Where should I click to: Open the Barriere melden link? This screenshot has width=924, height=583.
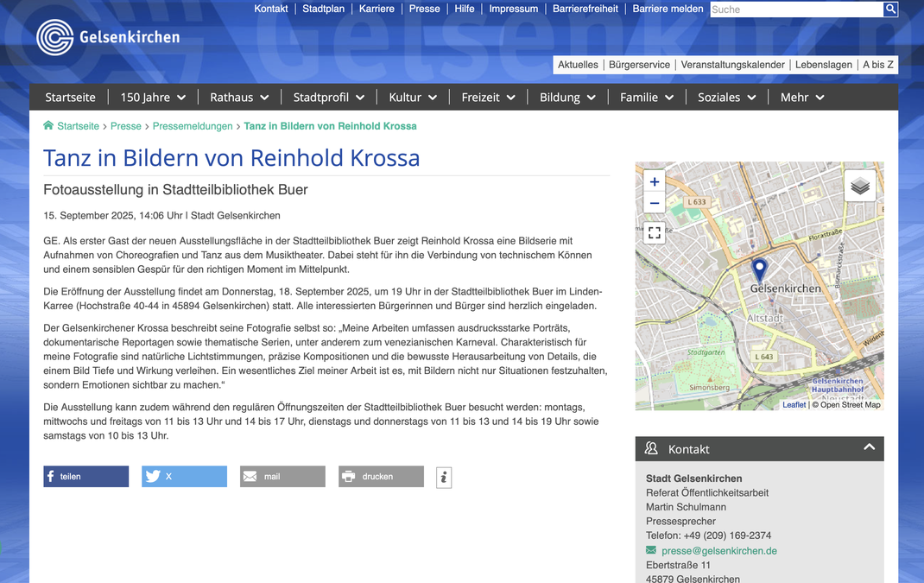(668, 9)
